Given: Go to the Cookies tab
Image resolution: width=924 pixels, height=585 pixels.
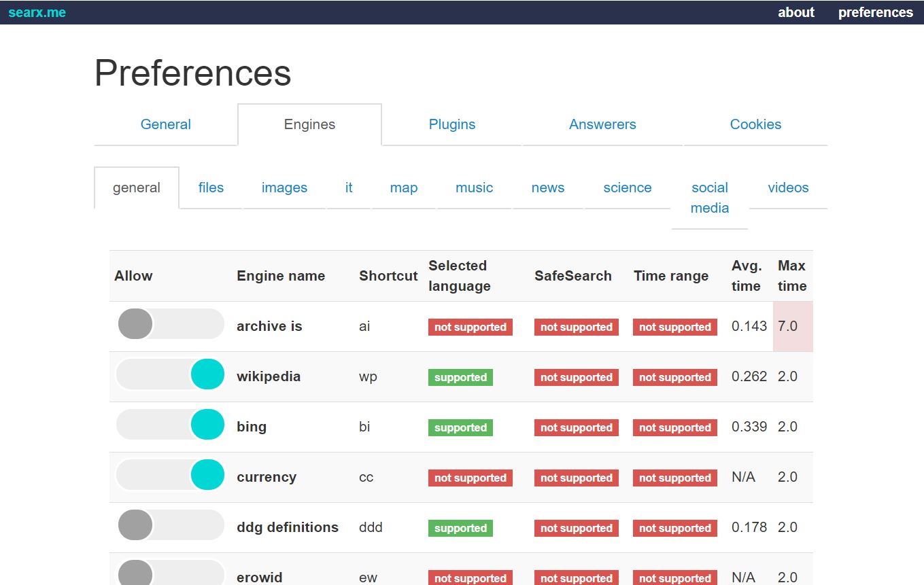Looking at the screenshot, I should coord(755,124).
